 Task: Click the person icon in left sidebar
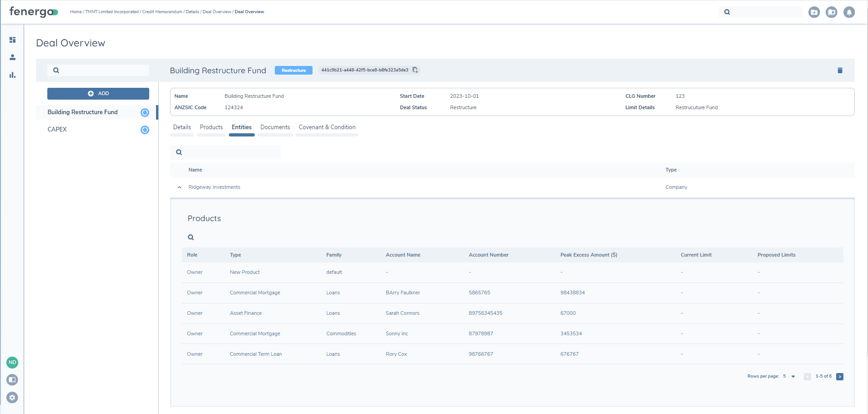[x=12, y=57]
